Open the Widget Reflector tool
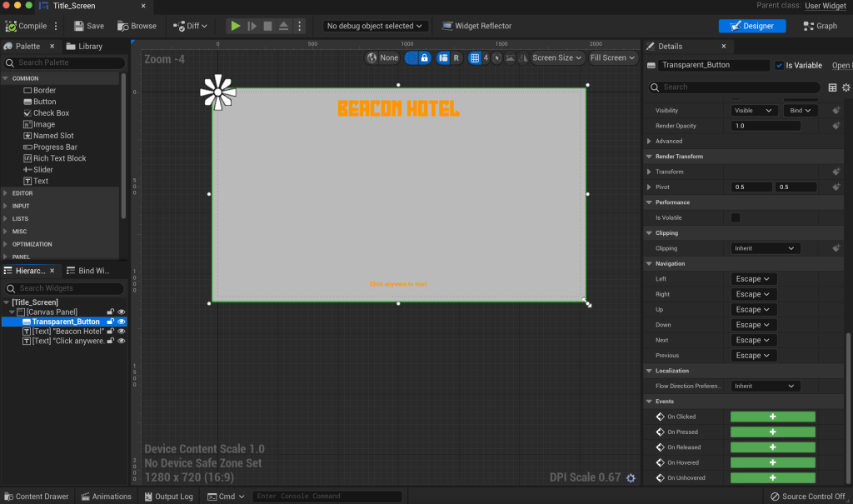This screenshot has height=504, width=853. tap(476, 26)
